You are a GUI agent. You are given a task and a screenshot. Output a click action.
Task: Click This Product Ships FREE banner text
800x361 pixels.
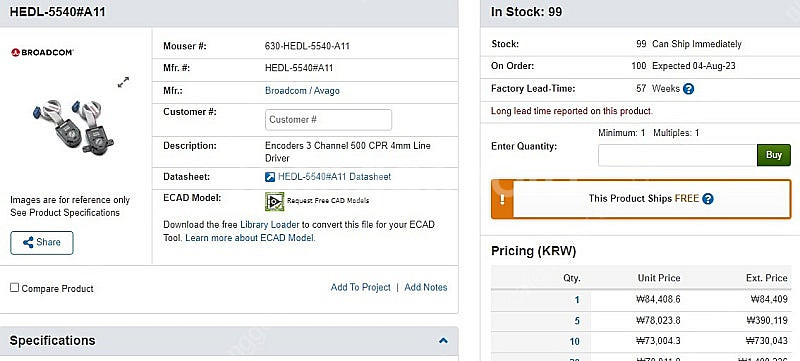coord(644,199)
